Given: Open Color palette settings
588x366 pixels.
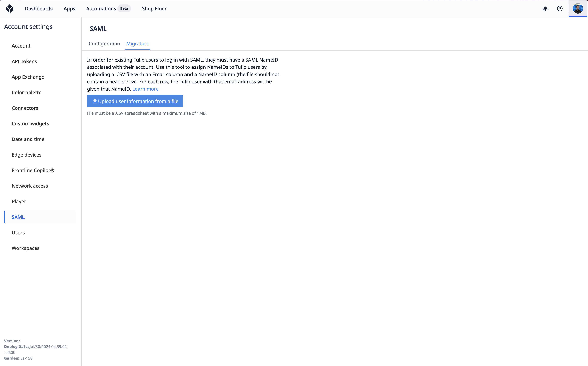Looking at the screenshot, I should [x=27, y=93].
